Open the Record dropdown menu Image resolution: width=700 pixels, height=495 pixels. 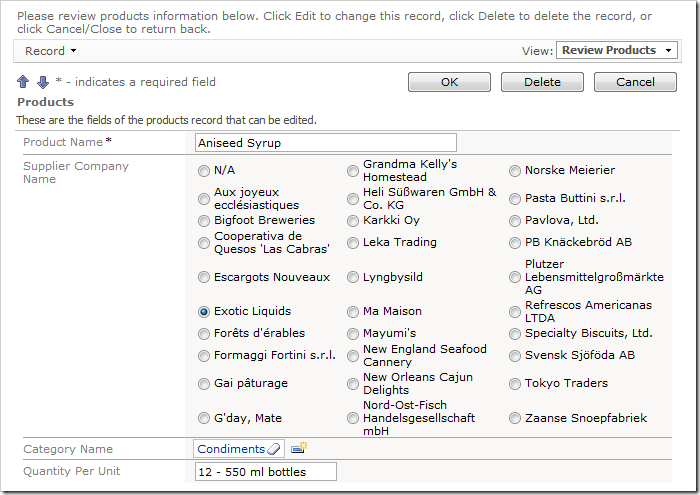click(50, 51)
